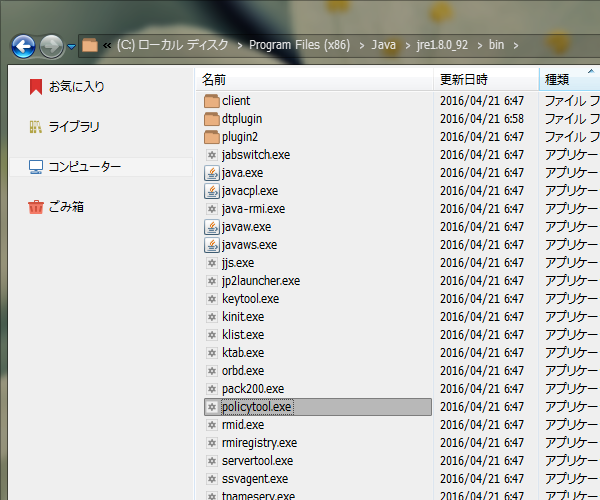Screen dimensions: 600x500
Task: Select the javaw.exe Java cup icon
Action: point(212,227)
